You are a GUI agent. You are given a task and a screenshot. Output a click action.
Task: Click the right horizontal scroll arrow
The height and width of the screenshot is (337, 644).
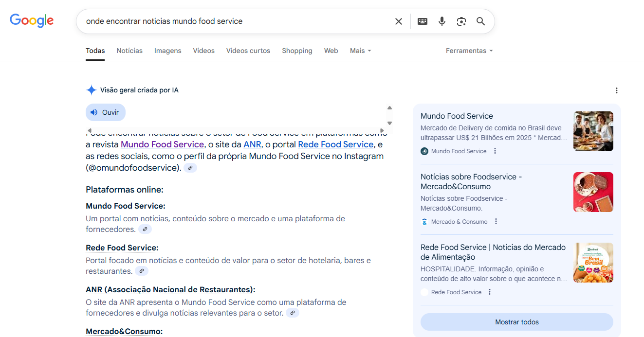tap(382, 130)
